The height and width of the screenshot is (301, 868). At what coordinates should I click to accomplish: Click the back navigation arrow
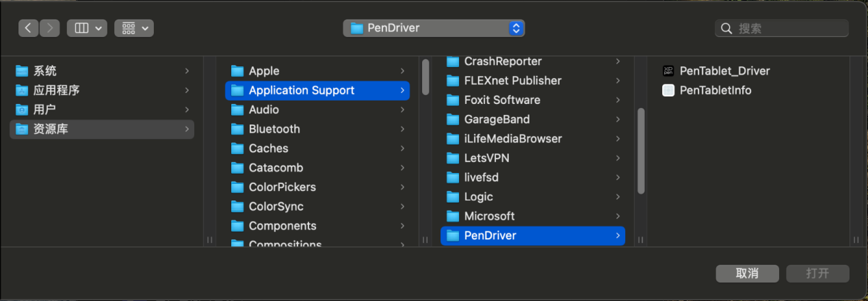(x=28, y=28)
